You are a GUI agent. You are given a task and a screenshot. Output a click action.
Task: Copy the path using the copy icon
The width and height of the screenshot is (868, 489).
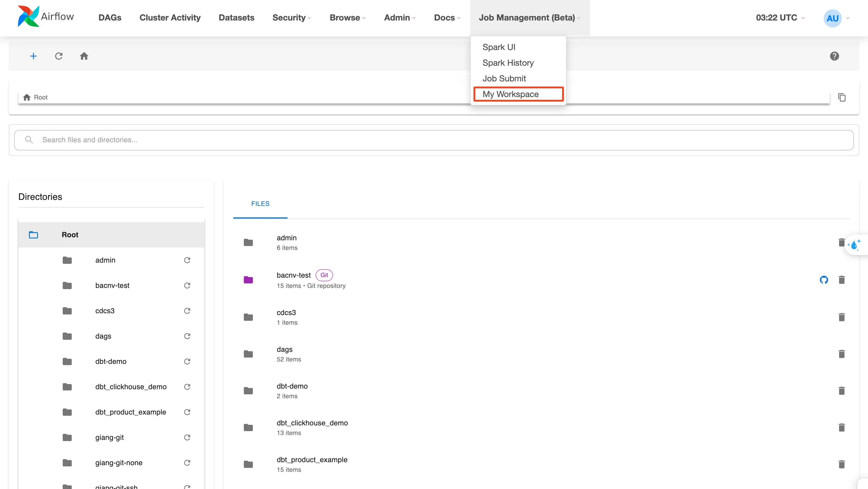click(x=842, y=97)
